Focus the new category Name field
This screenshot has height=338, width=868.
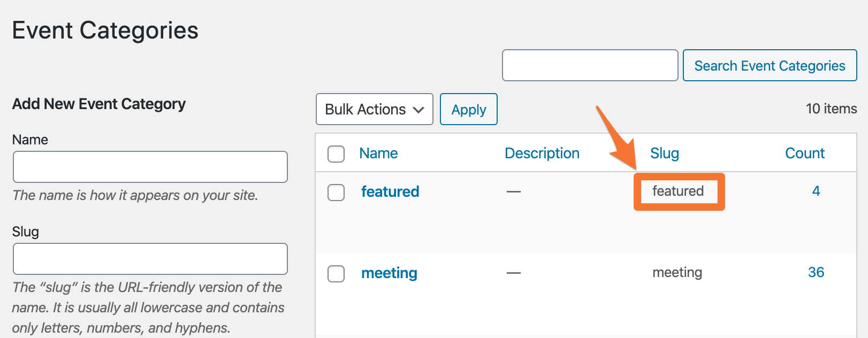click(150, 167)
